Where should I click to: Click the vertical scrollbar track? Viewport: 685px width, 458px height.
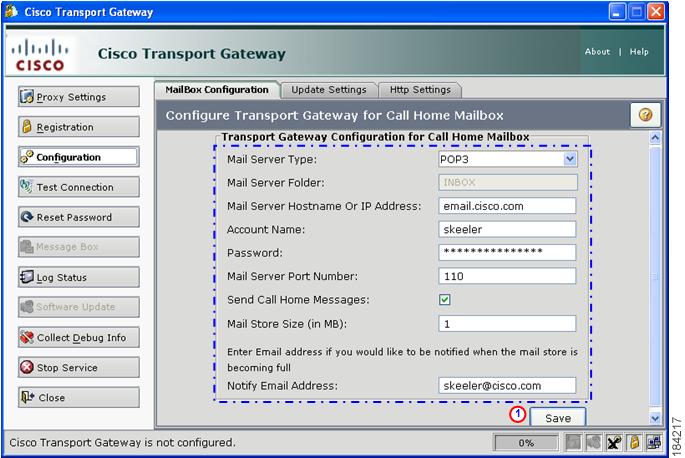(655, 278)
